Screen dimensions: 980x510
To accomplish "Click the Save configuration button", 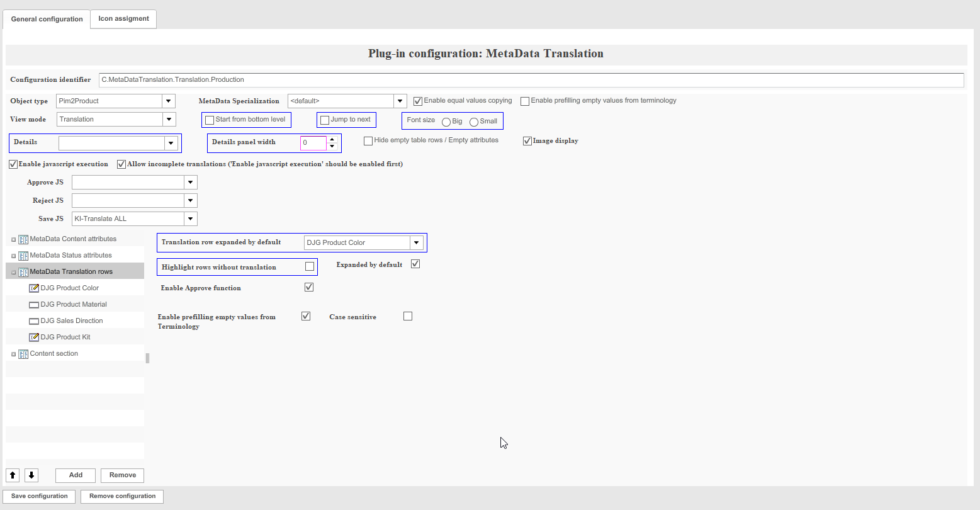I will (x=38, y=496).
